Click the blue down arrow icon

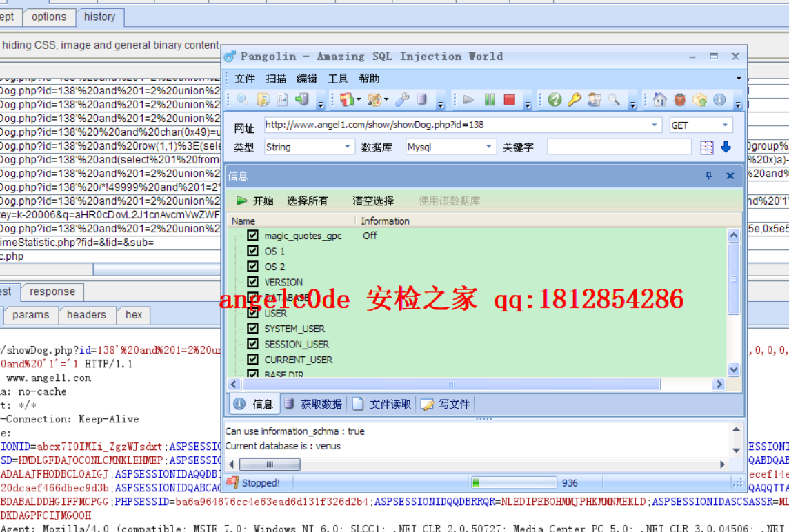726,147
